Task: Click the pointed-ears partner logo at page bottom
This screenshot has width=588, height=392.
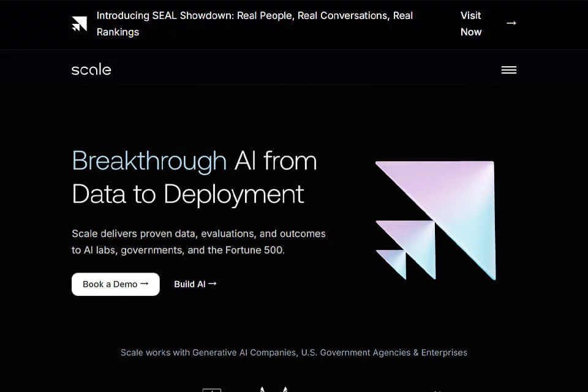Action: coord(274,390)
